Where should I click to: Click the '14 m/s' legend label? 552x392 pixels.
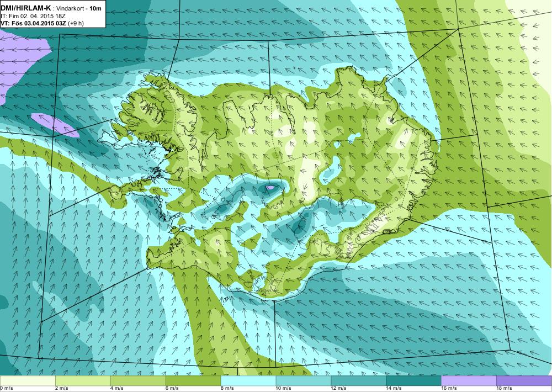pos(394,388)
